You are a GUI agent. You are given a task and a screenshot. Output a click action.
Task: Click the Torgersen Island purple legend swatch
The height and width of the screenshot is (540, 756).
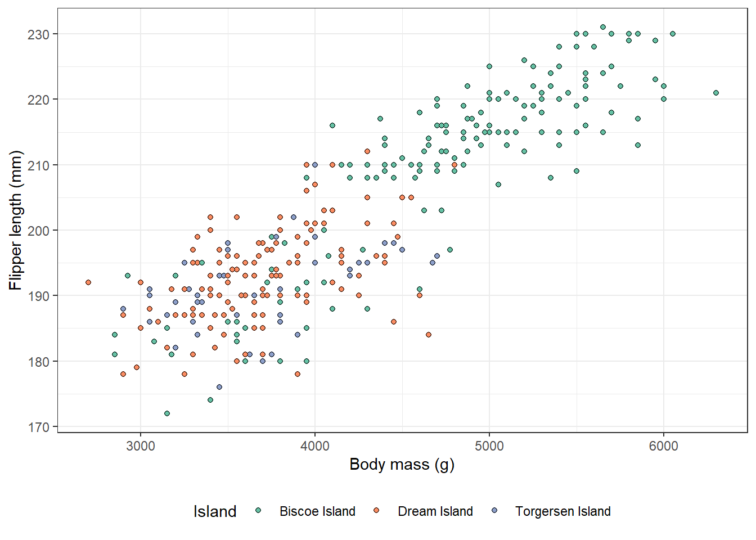(x=494, y=511)
